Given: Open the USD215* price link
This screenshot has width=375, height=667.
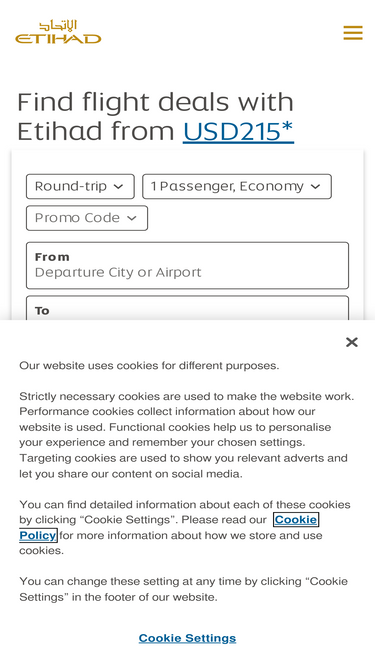Looking at the screenshot, I should (238, 131).
